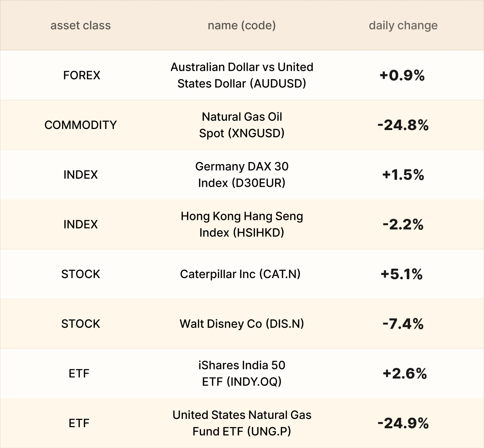The height and width of the screenshot is (448, 484).
Task: Click Caterpillar Inc (CAT.N) name
Action: (240, 274)
